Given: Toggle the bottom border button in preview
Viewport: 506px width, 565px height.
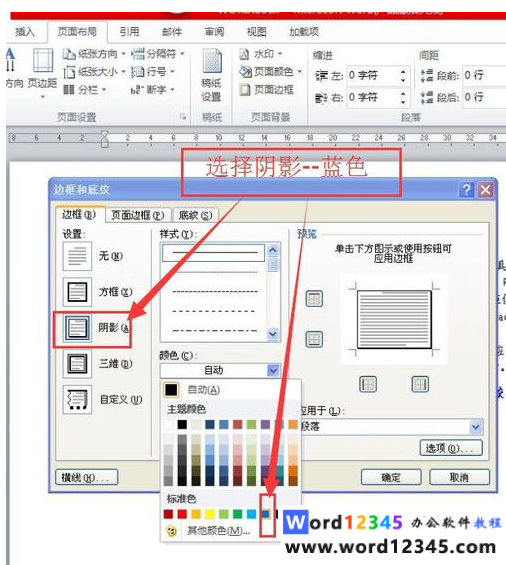Looking at the screenshot, I should 314,339.
